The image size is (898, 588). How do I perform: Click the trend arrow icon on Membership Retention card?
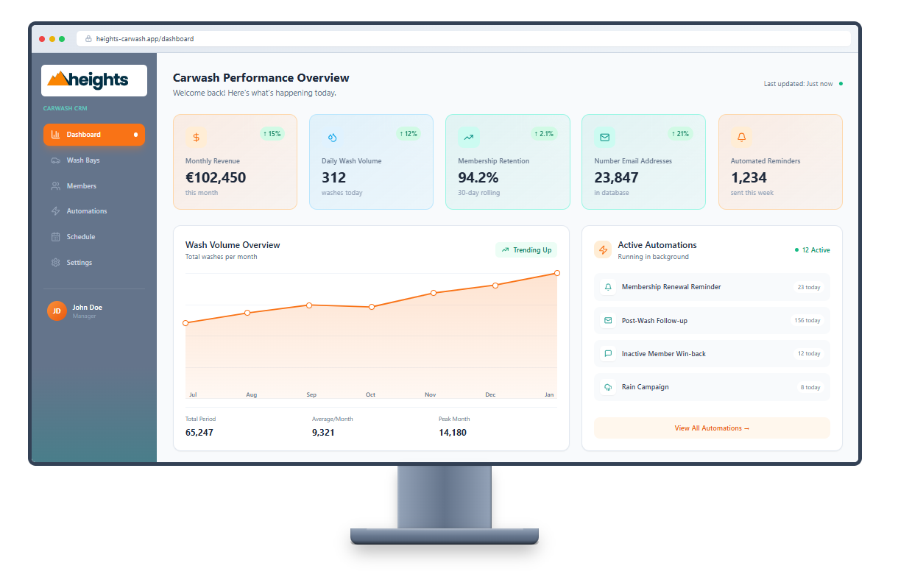(468, 137)
